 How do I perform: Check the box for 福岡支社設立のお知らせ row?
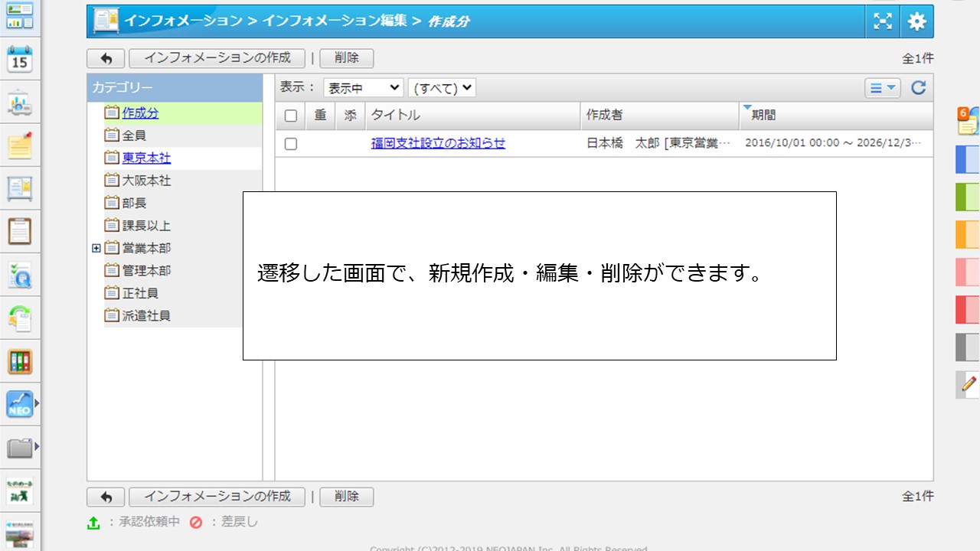click(x=290, y=143)
